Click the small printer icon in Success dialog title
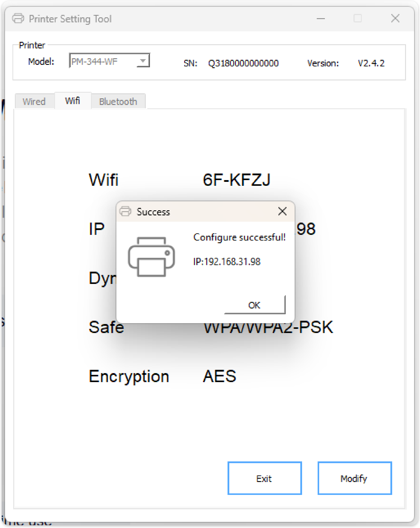 [x=125, y=211]
